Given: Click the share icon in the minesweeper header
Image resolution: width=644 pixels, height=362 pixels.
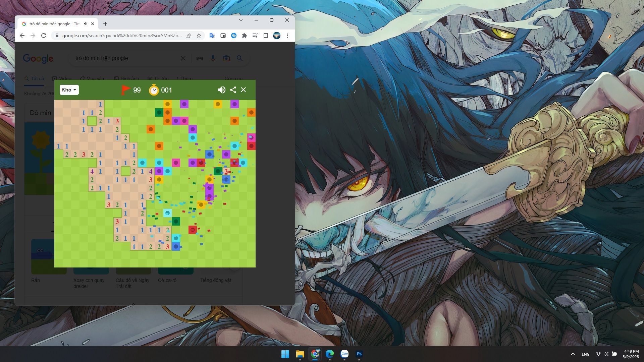Looking at the screenshot, I should [x=233, y=90].
